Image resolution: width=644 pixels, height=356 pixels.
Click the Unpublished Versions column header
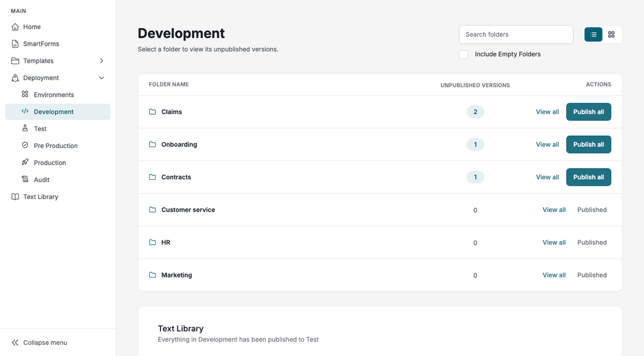point(475,85)
